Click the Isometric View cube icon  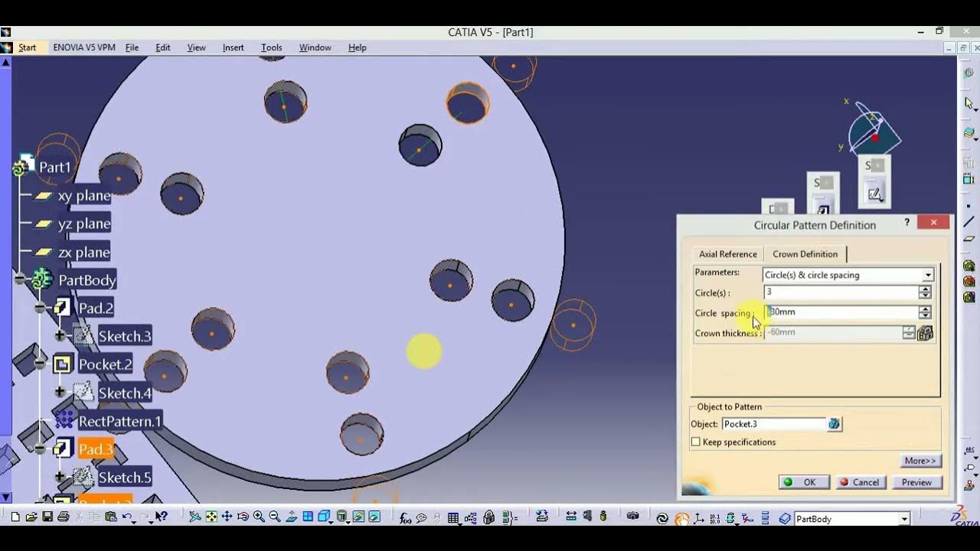click(x=324, y=517)
